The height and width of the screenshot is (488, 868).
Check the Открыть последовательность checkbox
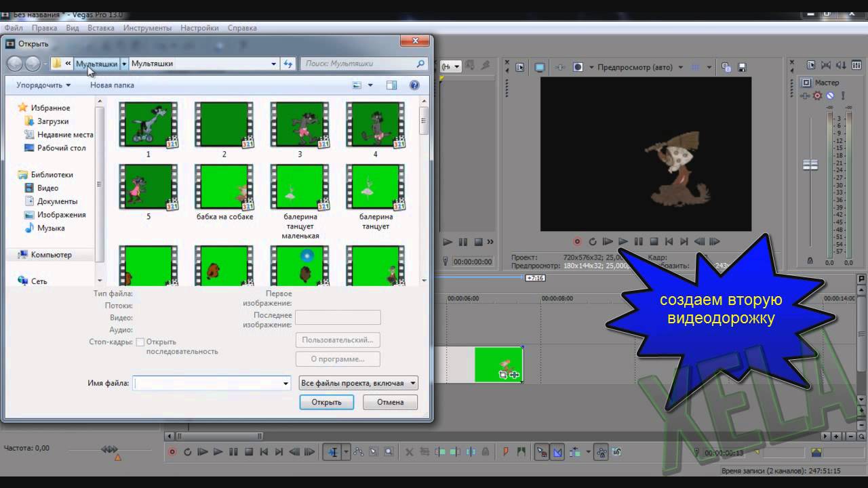tap(140, 342)
